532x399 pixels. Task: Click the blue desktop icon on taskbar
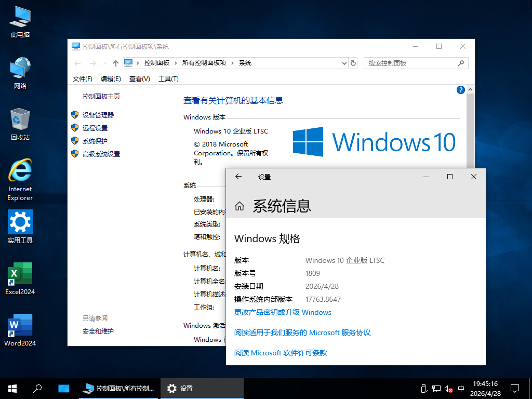point(63,389)
